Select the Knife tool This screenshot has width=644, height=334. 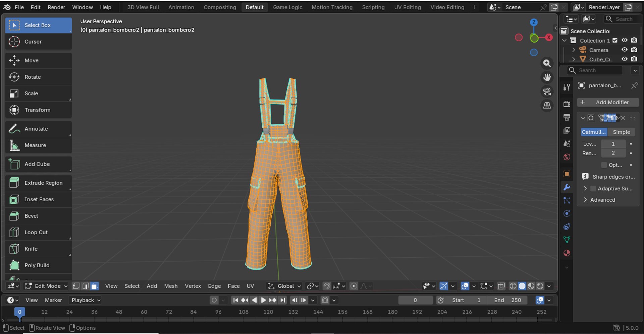[x=39, y=249]
